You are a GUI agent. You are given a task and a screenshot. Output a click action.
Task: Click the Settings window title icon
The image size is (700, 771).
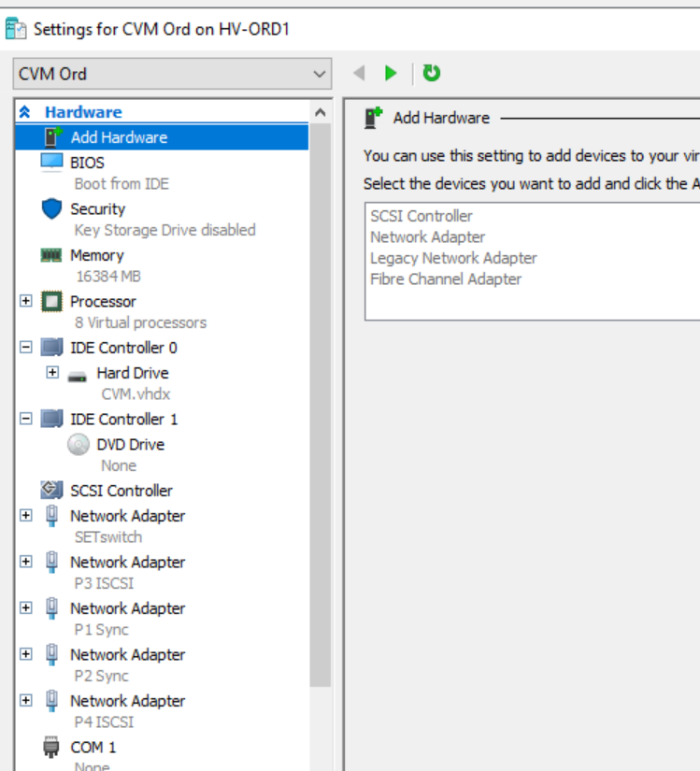point(16,29)
